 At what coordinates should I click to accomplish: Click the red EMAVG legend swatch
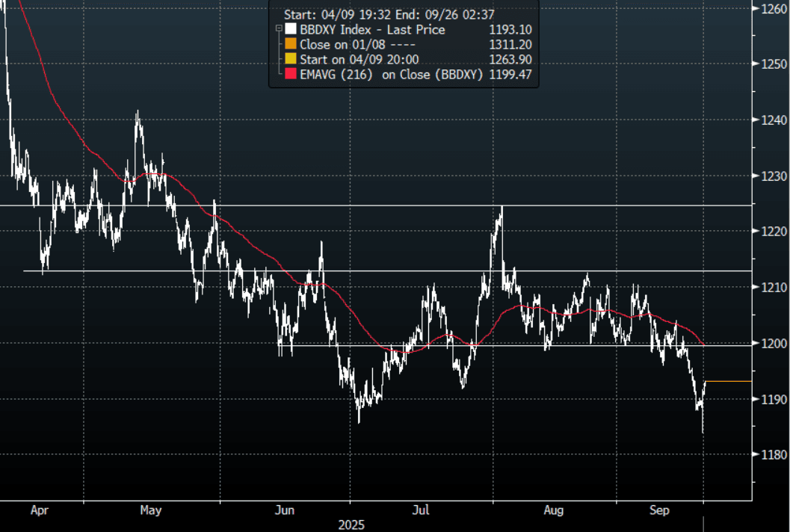(x=291, y=73)
